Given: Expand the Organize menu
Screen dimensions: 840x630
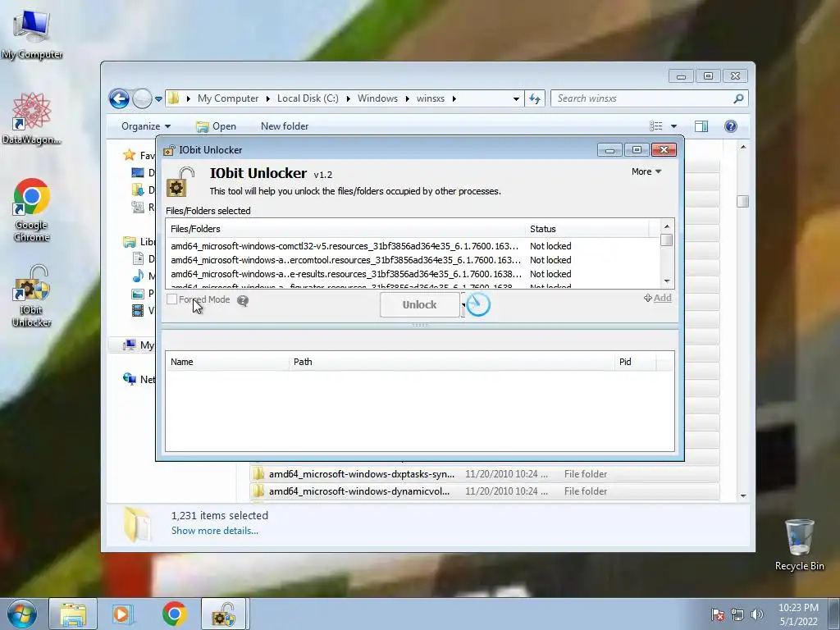Looking at the screenshot, I should coord(146,126).
